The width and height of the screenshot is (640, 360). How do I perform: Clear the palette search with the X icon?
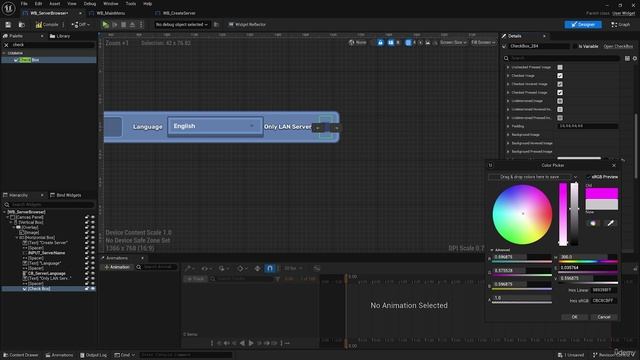[6, 45]
